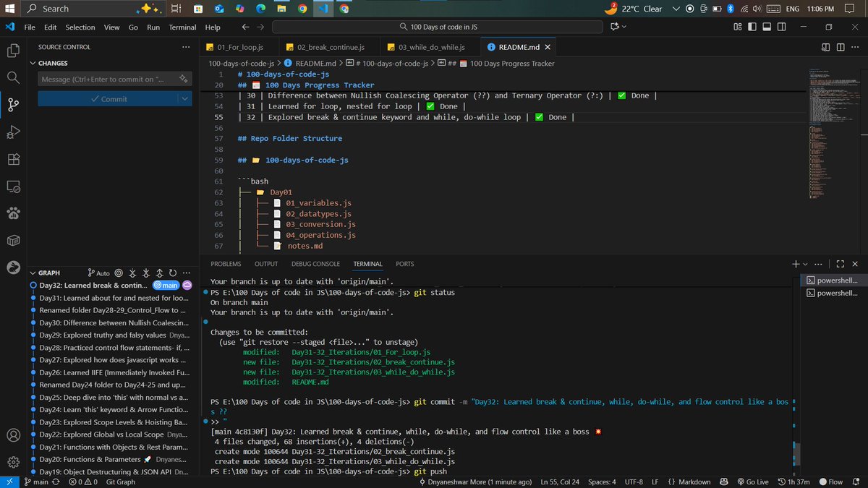Toggle Primary Side Bar visibility
Viewport: 868px width, 488px height.
[x=753, y=27]
